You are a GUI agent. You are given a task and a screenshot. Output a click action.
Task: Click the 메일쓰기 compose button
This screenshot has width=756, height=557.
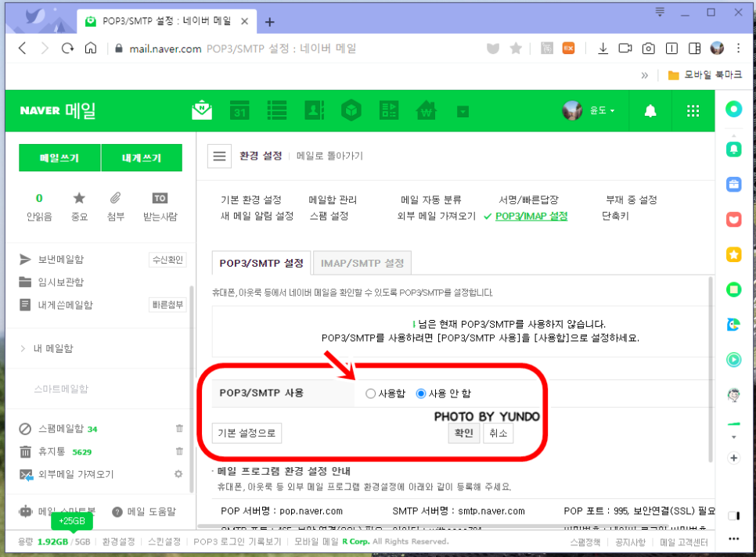[59, 157]
